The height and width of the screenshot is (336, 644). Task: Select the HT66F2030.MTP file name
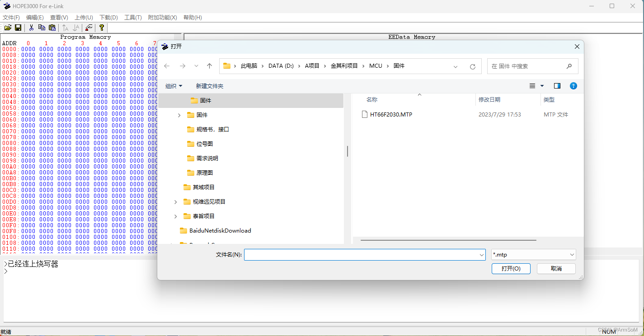[x=391, y=115]
